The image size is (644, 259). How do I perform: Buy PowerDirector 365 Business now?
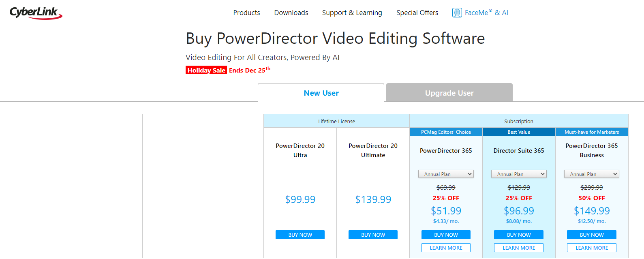tap(592, 235)
